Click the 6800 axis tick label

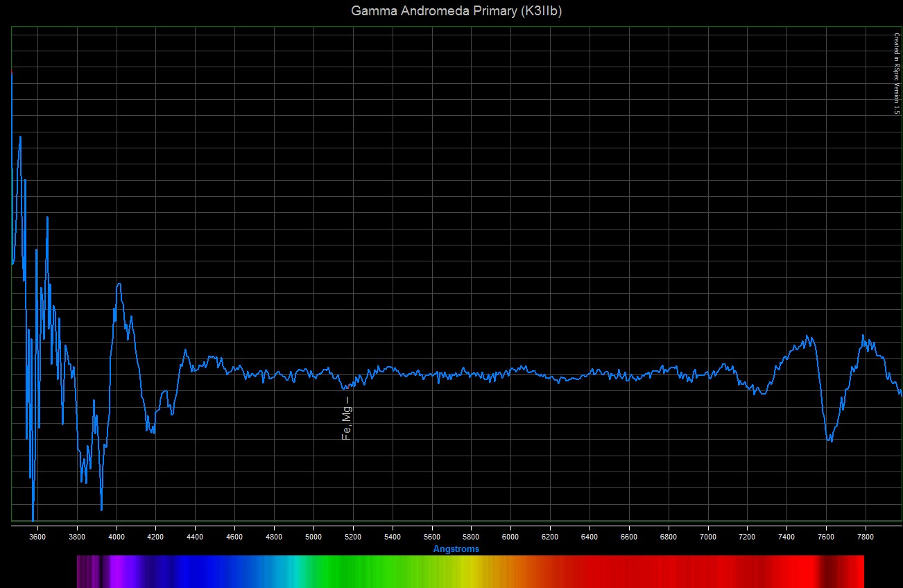pyautogui.click(x=669, y=536)
